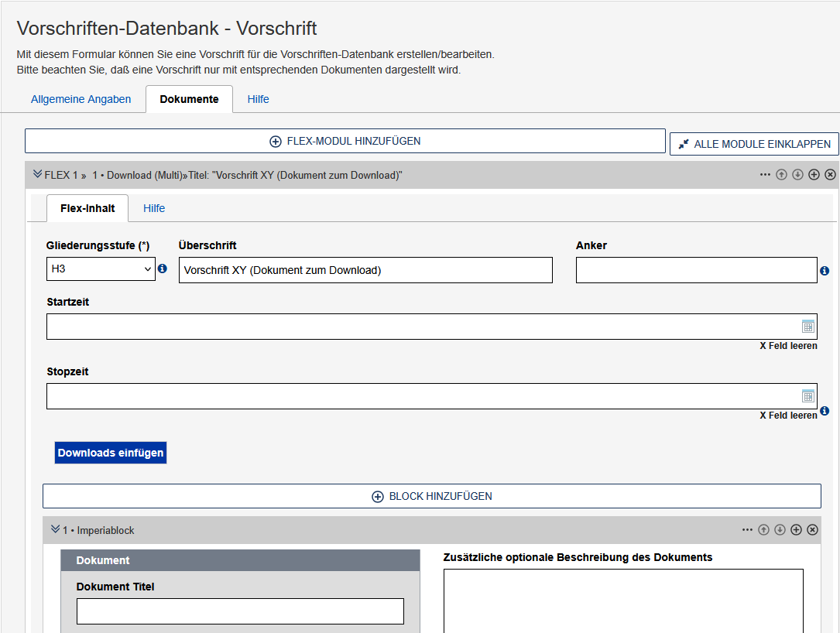
Task: Click the info icon beside Gliederungsstufe
Action: pyautogui.click(x=162, y=269)
